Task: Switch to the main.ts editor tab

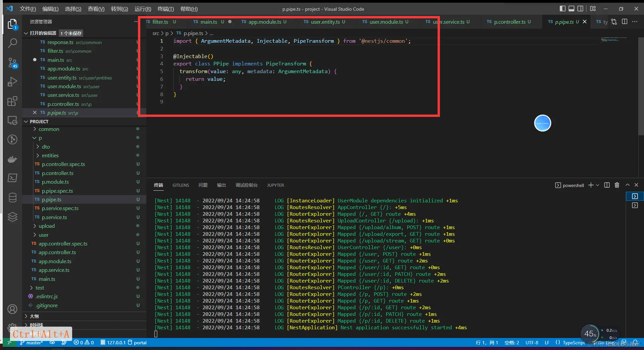Action: [209, 22]
